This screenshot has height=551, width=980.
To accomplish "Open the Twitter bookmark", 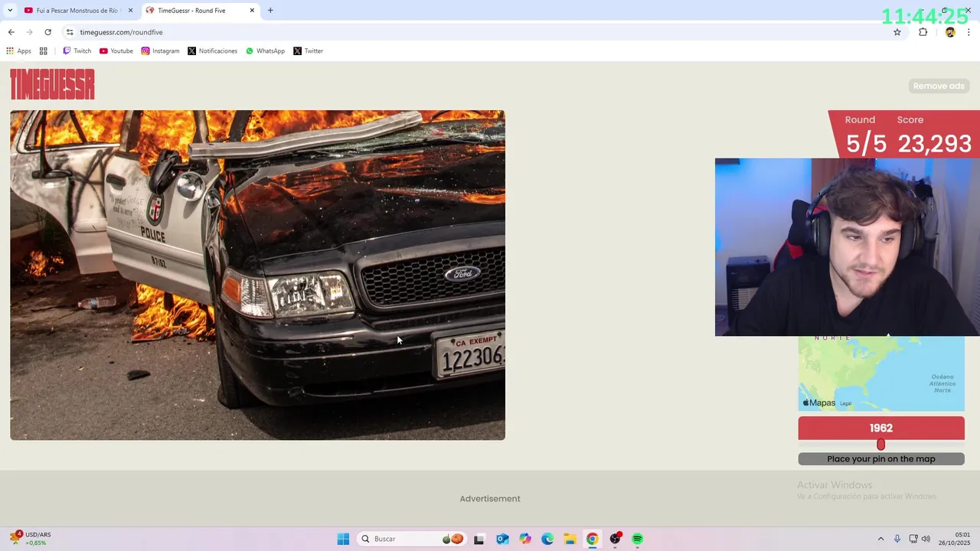I will [x=309, y=51].
